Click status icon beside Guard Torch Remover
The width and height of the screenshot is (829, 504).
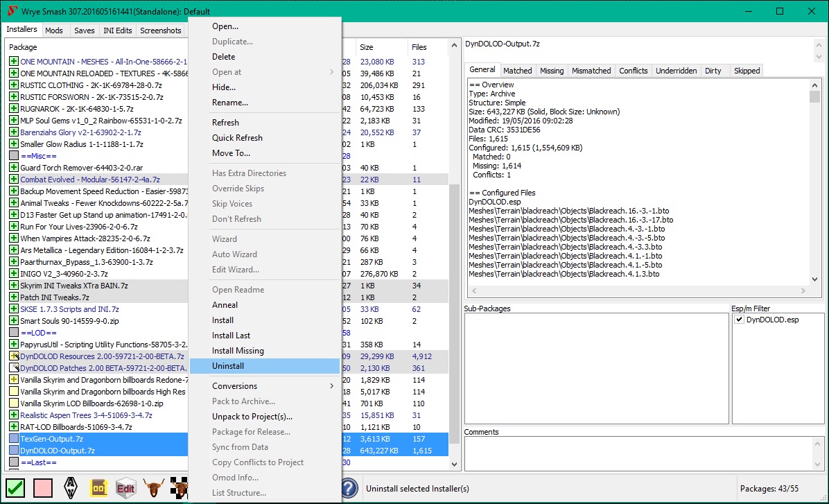14,168
